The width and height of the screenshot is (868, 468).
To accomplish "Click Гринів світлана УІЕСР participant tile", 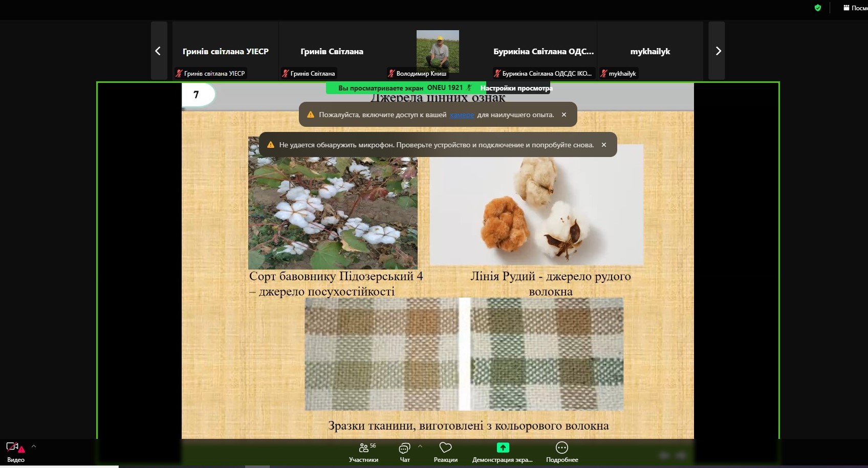I will point(225,51).
